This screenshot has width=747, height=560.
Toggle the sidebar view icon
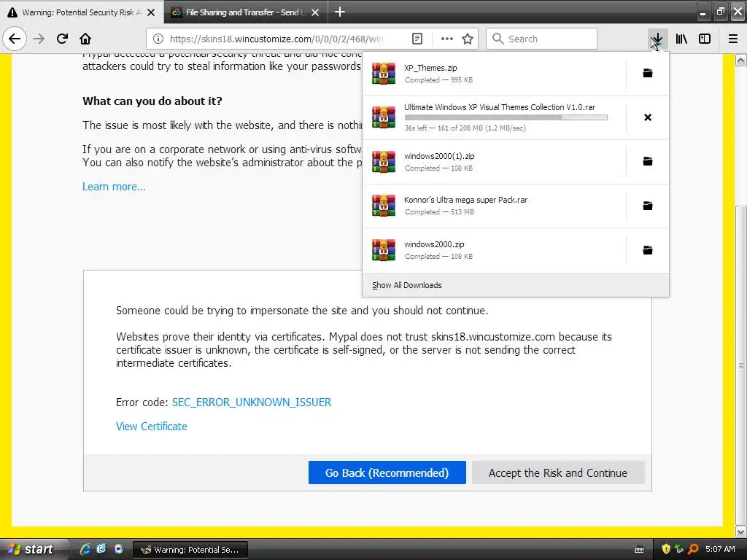click(705, 39)
